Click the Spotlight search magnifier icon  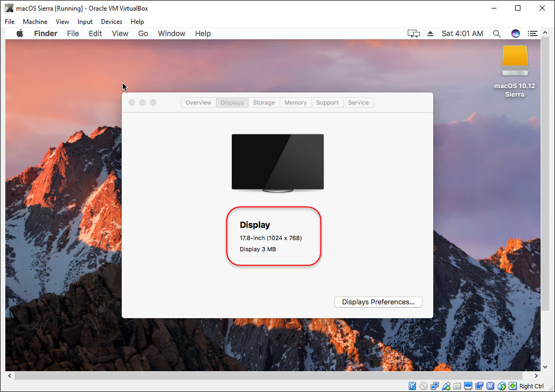(x=497, y=33)
